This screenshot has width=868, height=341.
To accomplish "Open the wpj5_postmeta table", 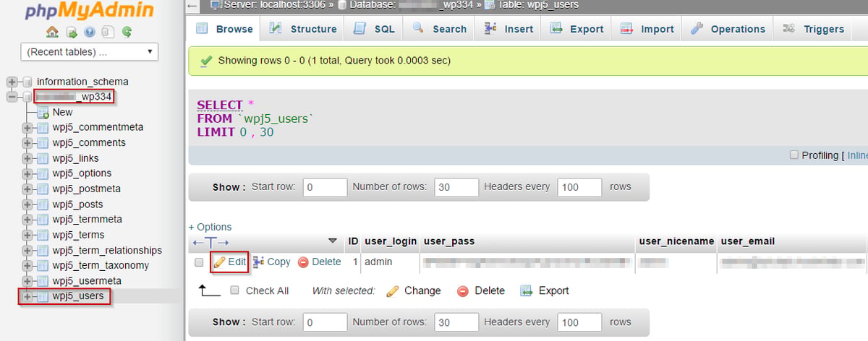I will point(86,189).
